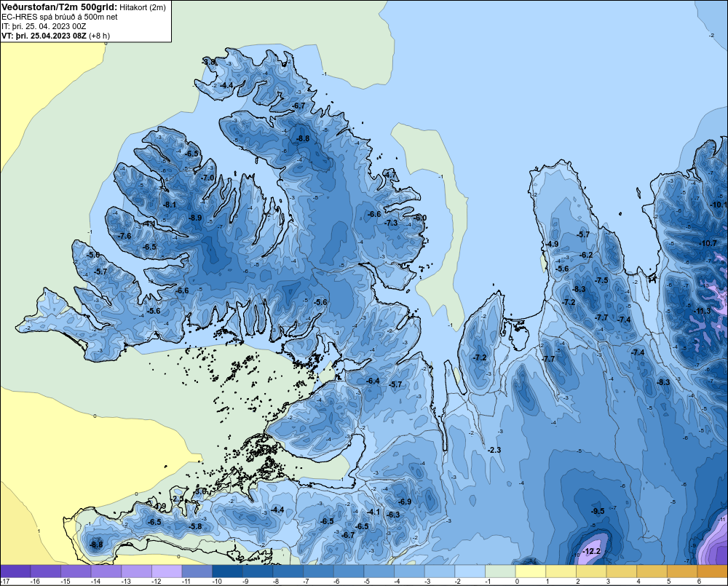The height and width of the screenshot is (586, 728).
Task: Click the -3.6 temperature label
Action: (201, 491)
